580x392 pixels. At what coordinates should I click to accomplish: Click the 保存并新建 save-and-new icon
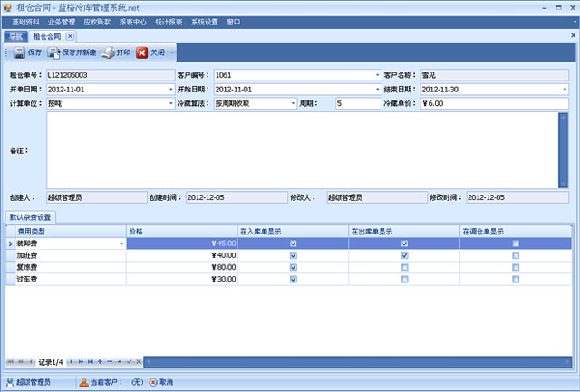53,53
